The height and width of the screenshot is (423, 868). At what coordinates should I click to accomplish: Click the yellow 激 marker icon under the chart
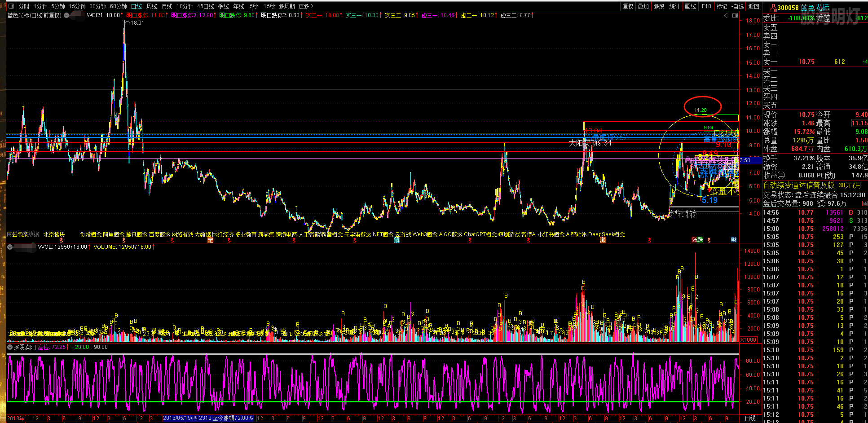tap(603, 240)
